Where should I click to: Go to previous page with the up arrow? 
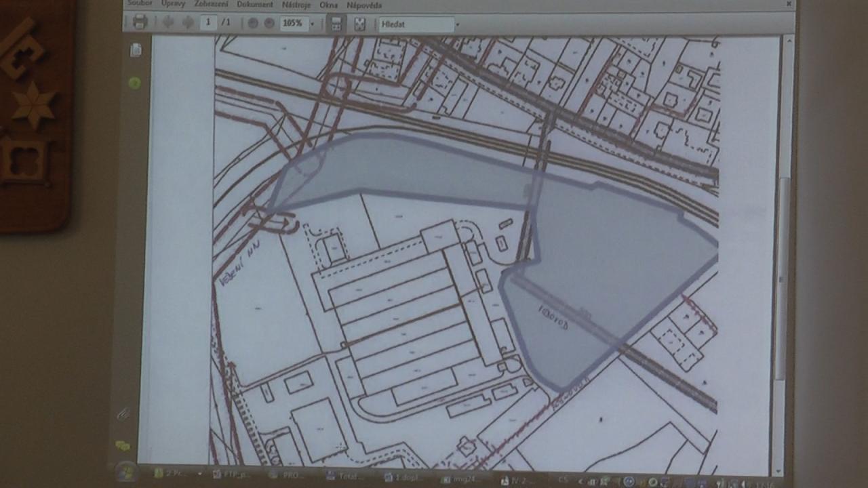(x=168, y=22)
